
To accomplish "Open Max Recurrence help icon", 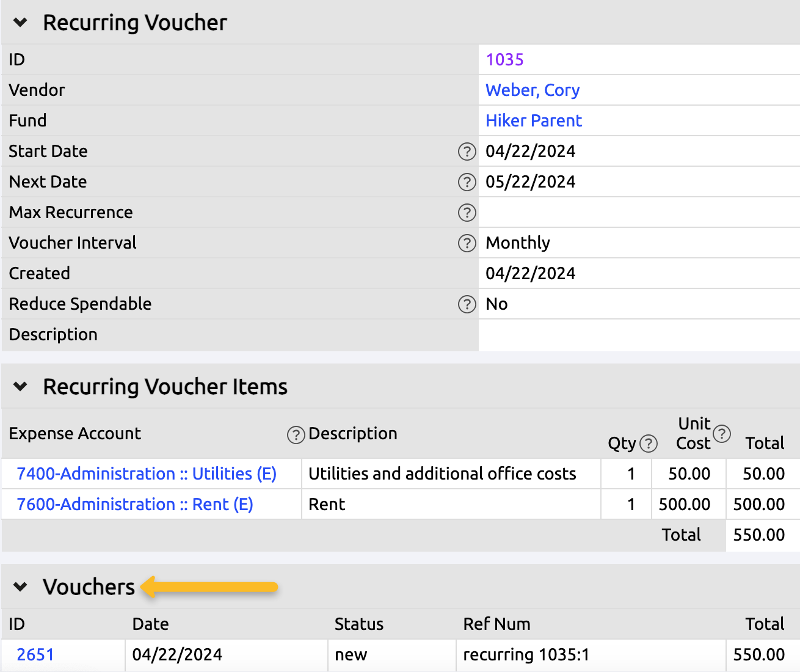I will pyautogui.click(x=467, y=213).
